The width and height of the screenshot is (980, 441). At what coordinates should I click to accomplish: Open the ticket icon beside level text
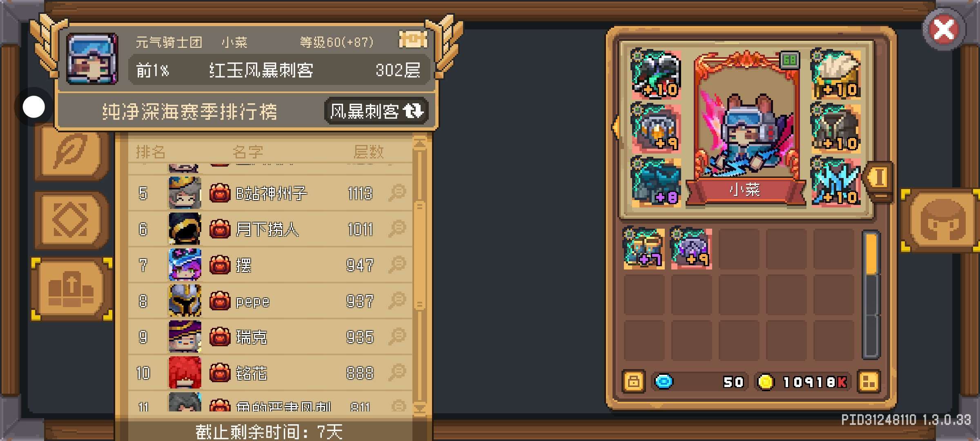(x=413, y=40)
